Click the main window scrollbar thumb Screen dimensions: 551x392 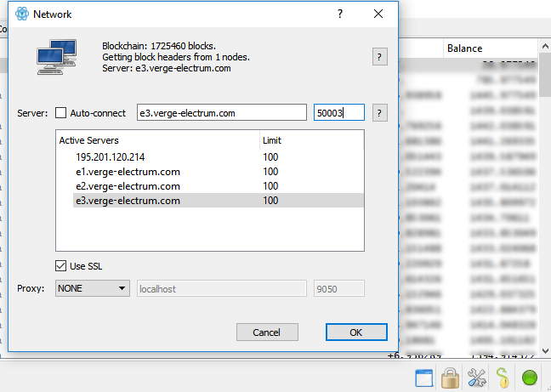click(545, 75)
